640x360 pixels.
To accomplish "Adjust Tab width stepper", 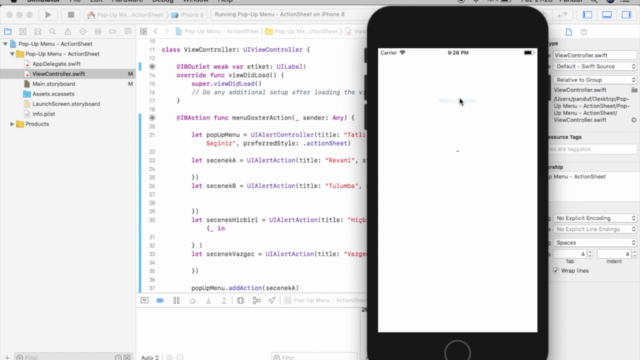I will (590, 254).
